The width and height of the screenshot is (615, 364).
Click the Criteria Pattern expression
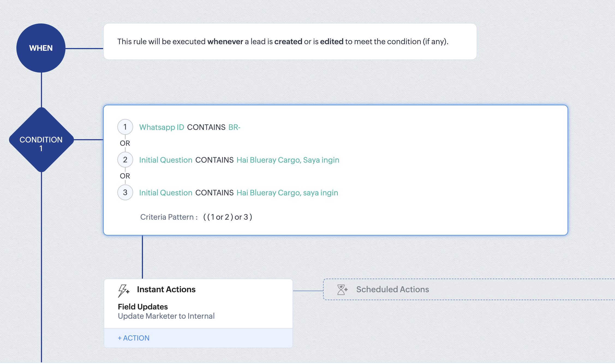pos(228,217)
